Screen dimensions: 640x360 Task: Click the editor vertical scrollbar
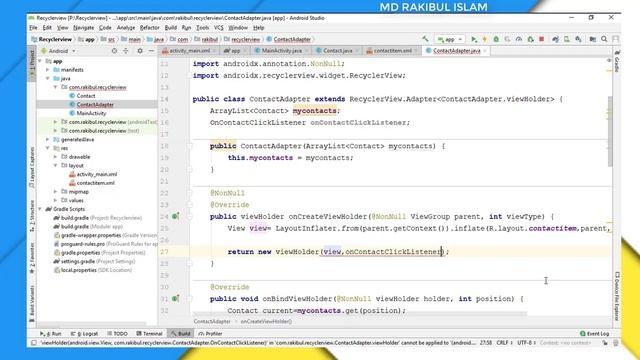(610, 131)
